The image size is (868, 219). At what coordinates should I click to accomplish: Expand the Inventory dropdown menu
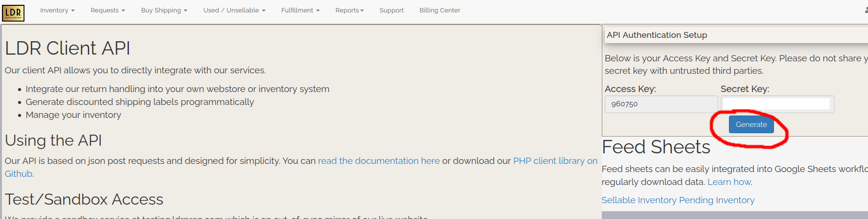(x=57, y=10)
